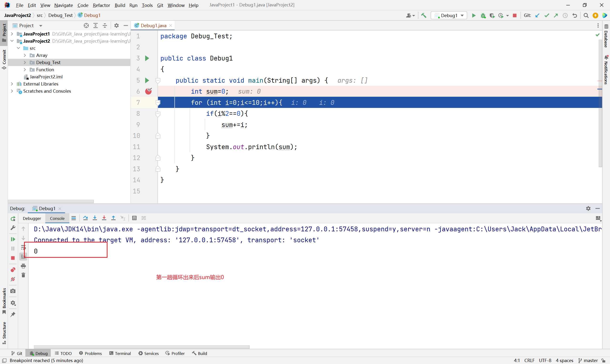
Task: Open Evaluate Expression calculator icon
Action: 134,218
